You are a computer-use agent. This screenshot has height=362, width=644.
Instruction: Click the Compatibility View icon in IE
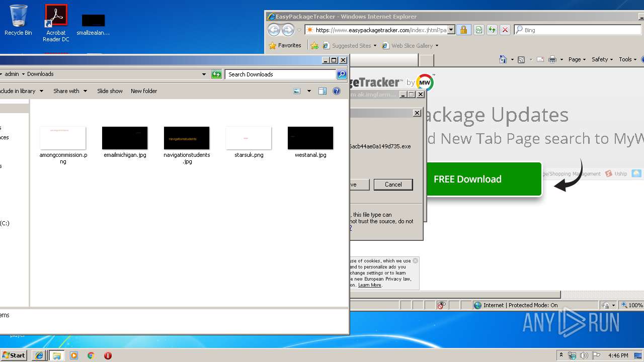click(478, 30)
